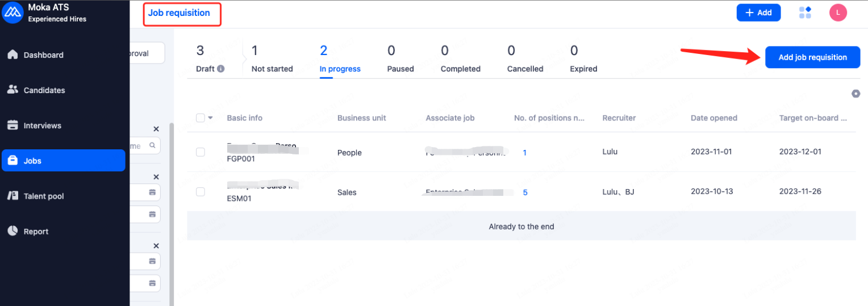This screenshot has width=868, height=306.
Task: Click the Draft info icon
Action: point(220,69)
